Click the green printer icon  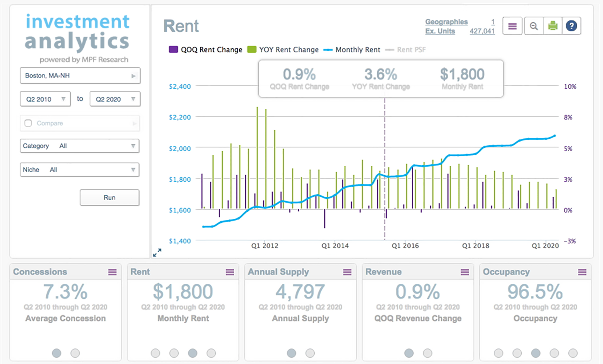coord(552,26)
